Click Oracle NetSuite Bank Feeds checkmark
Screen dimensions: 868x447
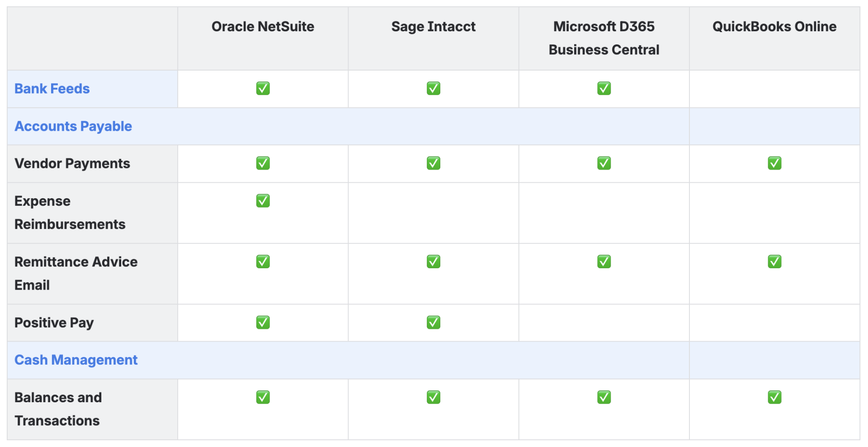(x=263, y=88)
